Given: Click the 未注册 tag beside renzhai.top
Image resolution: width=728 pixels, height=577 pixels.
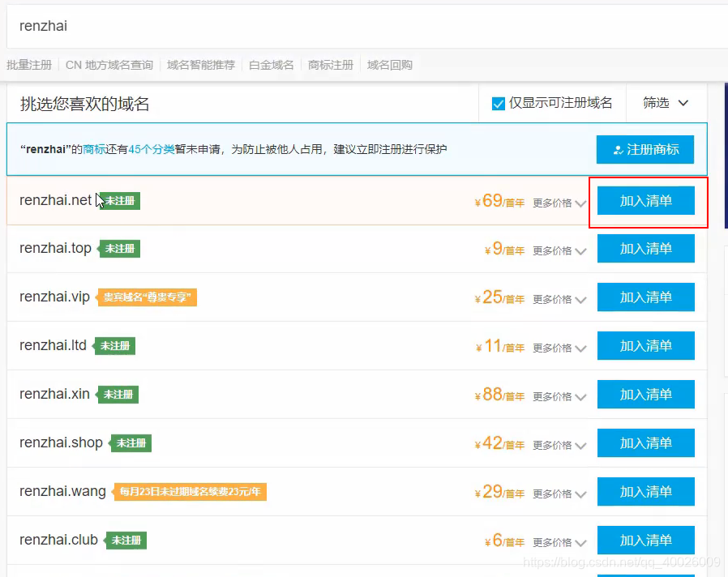Looking at the screenshot, I should 119,249.
